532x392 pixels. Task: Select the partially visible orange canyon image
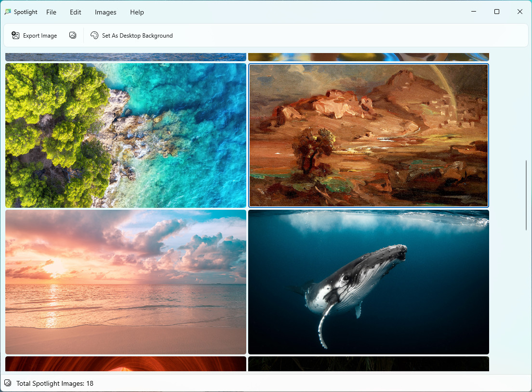click(126, 364)
